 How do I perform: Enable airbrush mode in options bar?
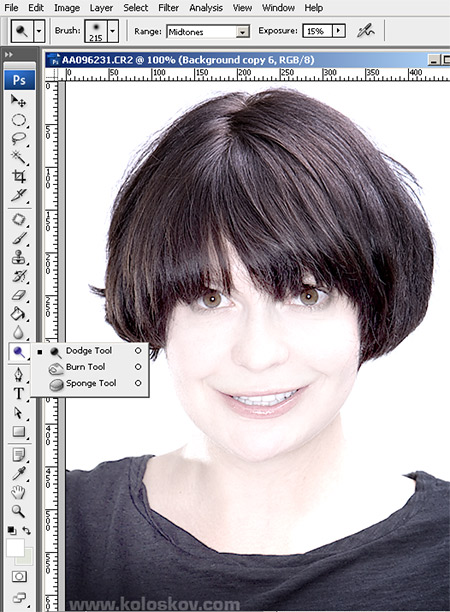[x=366, y=31]
